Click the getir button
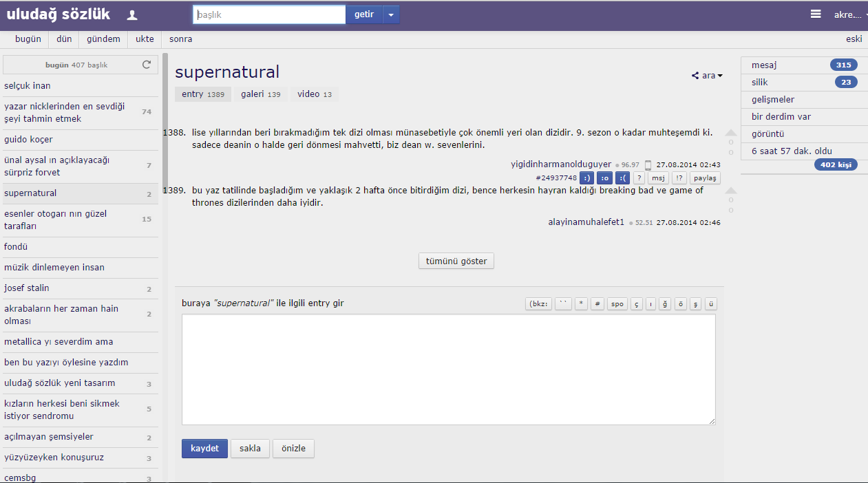Image resolution: width=868 pixels, height=483 pixels. [x=364, y=14]
